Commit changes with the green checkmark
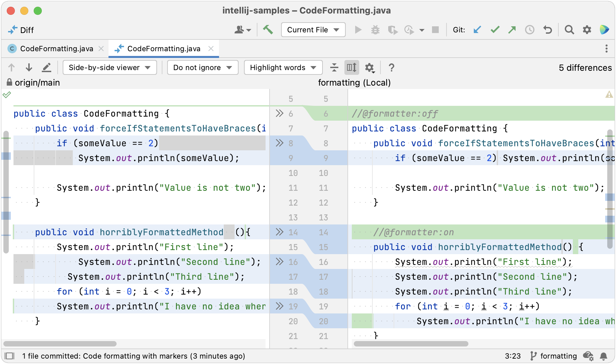616x364 pixels. (495, 30)
